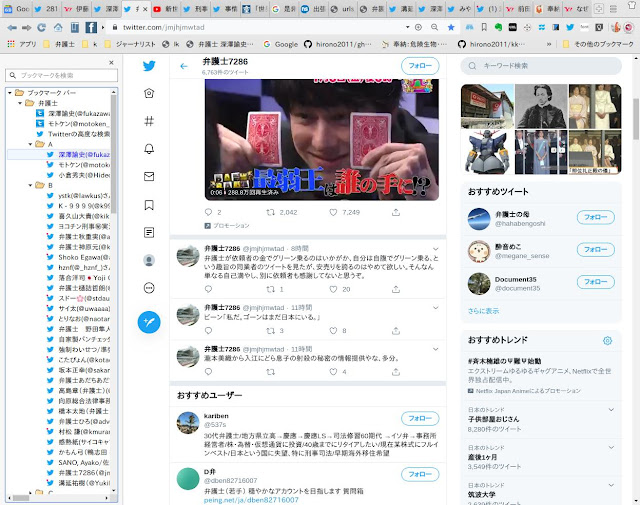This screenshot has width=640, height=505.
Task: Follow the D弁 account
Action: (420, 474)
